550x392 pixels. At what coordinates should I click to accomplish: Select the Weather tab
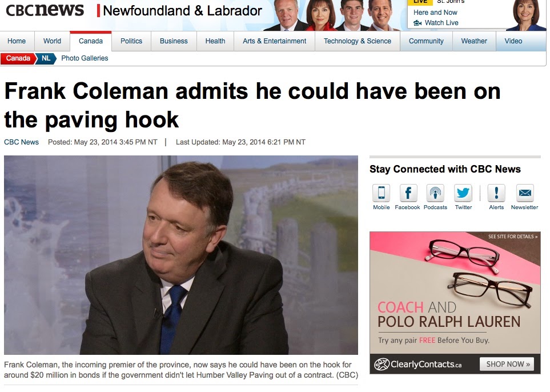point(474,41)
